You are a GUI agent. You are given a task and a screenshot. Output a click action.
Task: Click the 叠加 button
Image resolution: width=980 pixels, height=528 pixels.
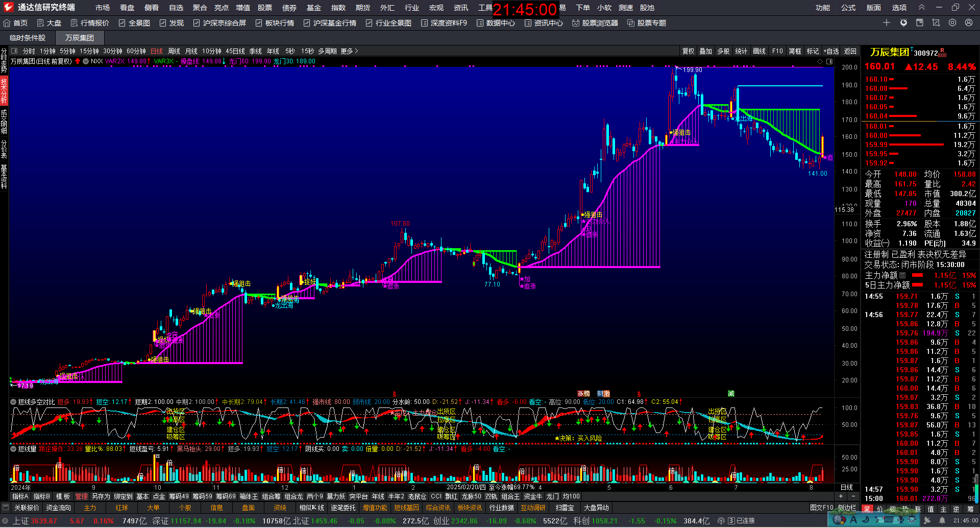click(705, 51)
